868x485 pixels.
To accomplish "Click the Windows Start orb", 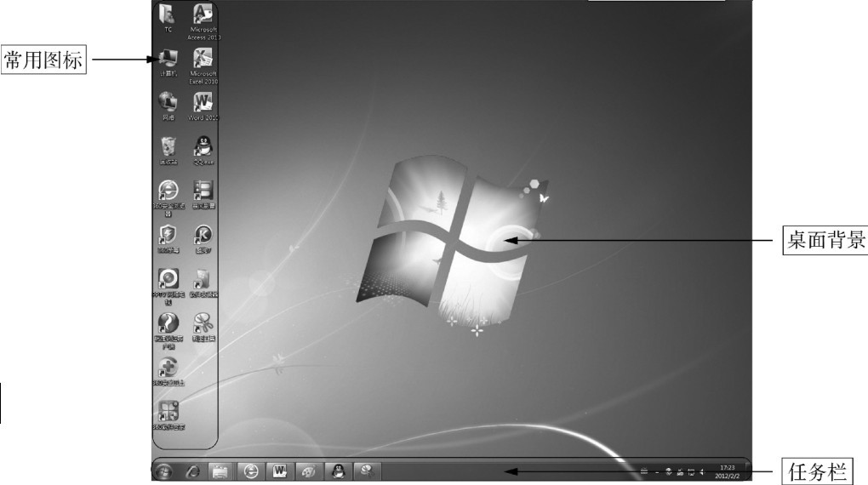I will click(x=163, y=471).
